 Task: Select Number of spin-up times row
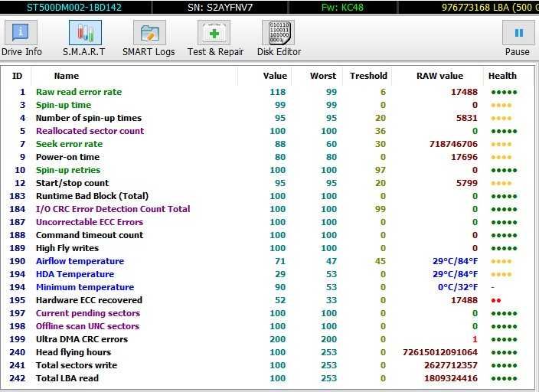coord(267,118)
